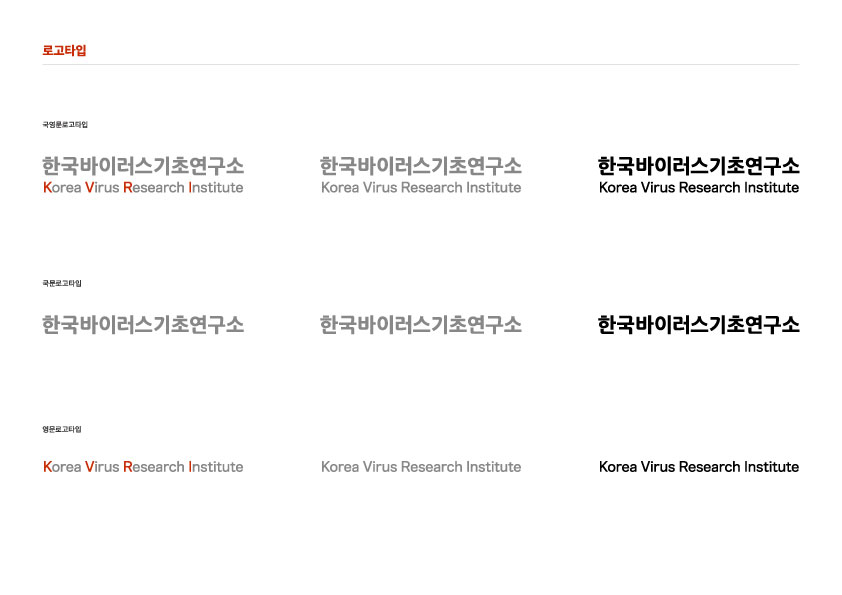Click Korean text of all-gray combined logo

click(x=421, y=166)
